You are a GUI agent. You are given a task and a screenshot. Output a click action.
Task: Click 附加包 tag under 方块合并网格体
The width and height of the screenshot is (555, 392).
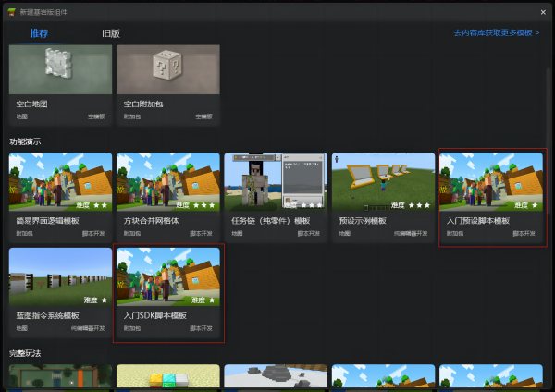(x=132, y=234)
